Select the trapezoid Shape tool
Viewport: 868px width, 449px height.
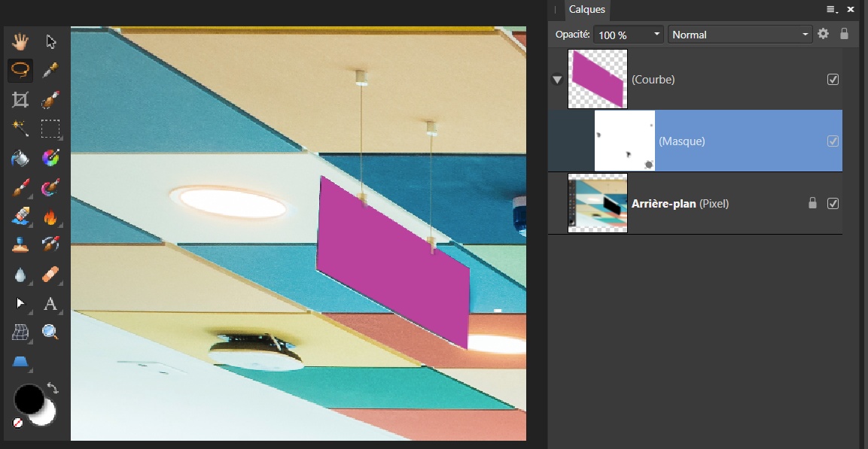[x=20, y=362]
